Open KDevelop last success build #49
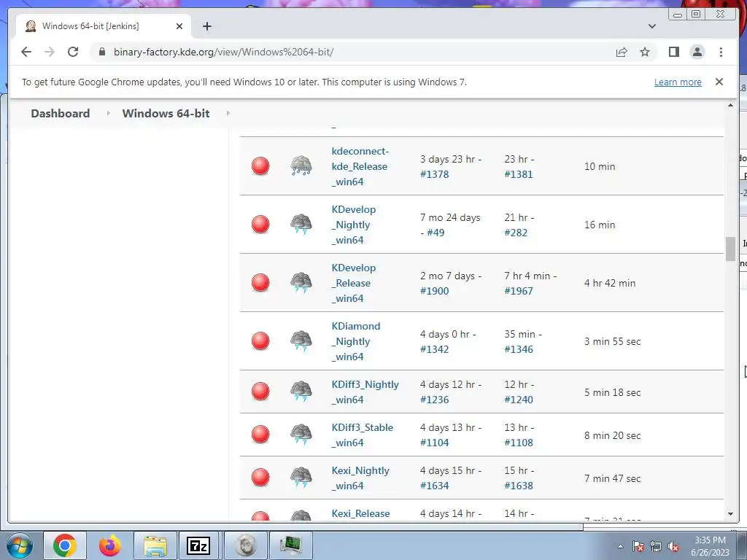This screenshot has height=560, width=747. click(436, 233)
